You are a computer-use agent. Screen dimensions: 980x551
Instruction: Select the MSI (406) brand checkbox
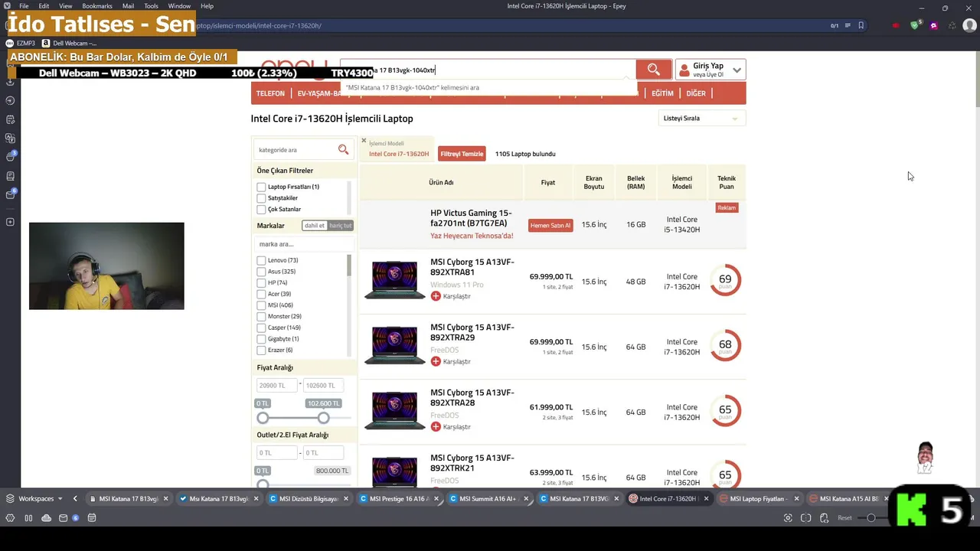261,305
